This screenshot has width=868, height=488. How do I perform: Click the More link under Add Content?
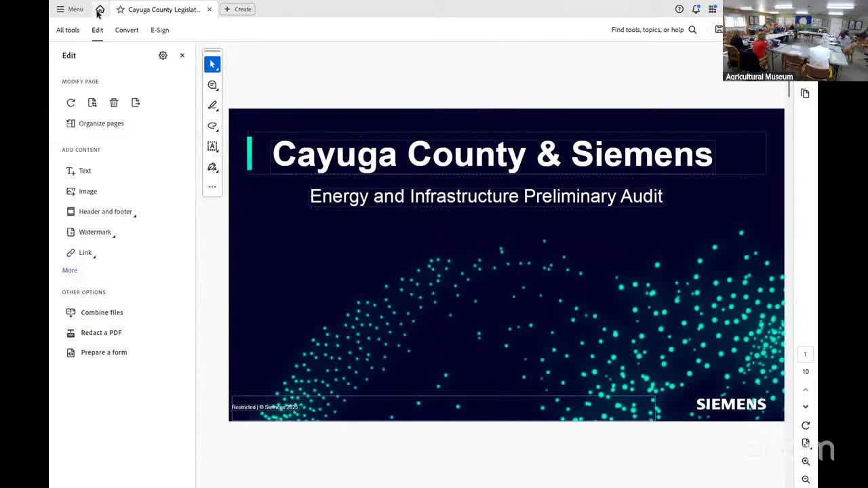coord(70,270)
